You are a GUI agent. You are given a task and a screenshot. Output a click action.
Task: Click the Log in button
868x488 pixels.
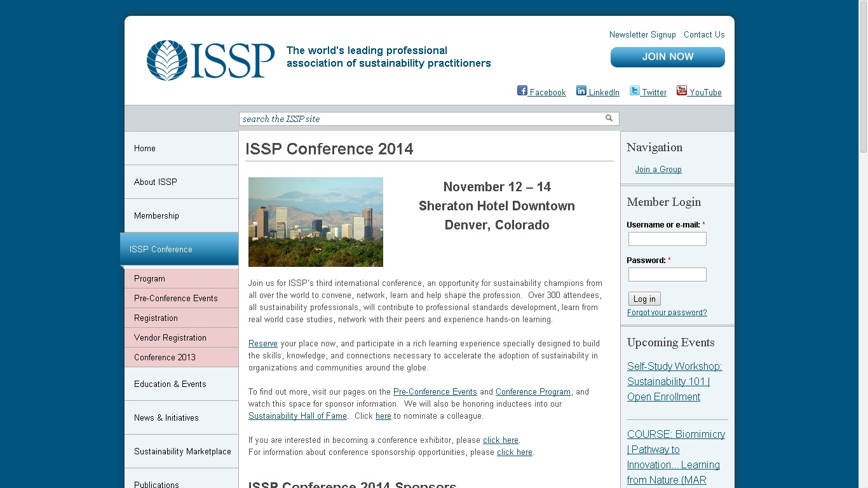pyautogui.click(x=644, y=299)
